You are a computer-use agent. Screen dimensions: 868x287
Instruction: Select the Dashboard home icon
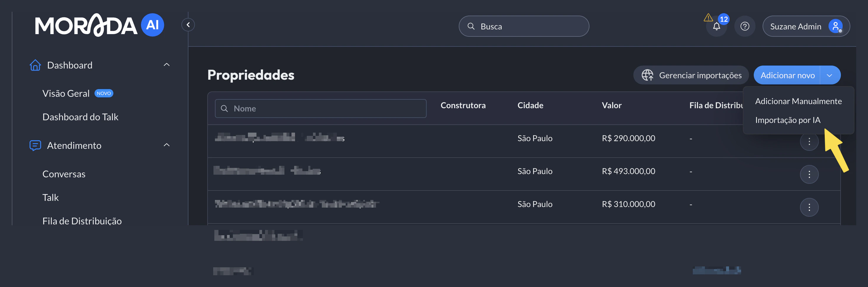(35, 65)
